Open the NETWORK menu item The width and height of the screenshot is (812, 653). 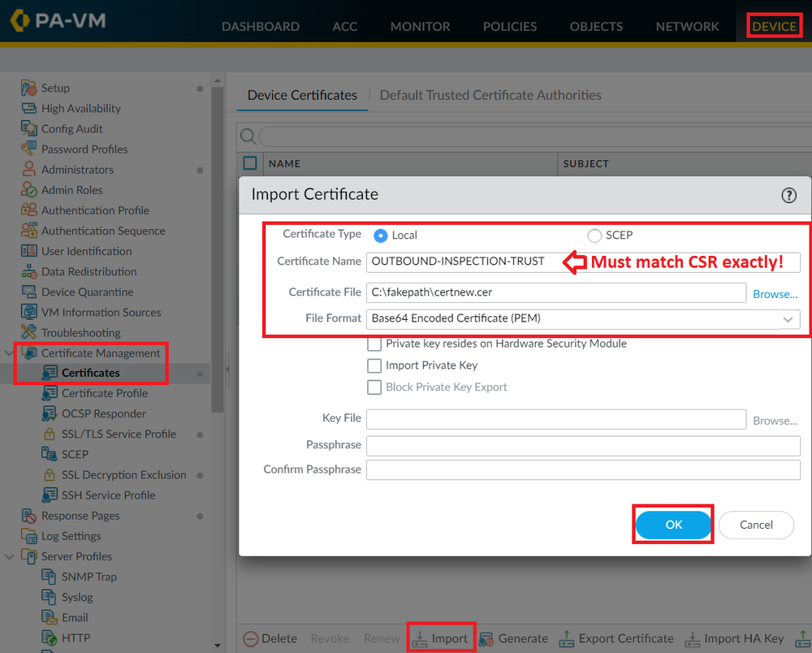pyautogui.click(x=687, y=26)
